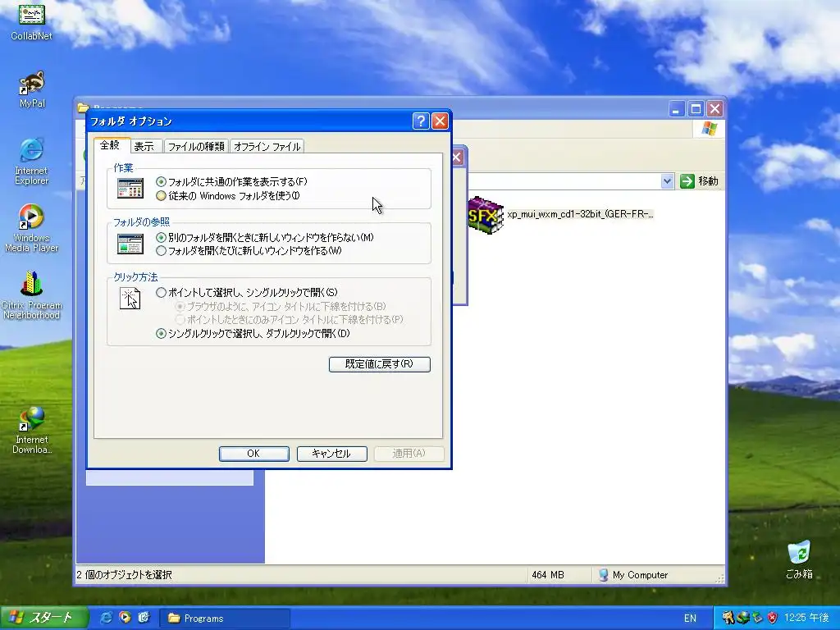Click the taskbar clock 12:25 午後

807,618
